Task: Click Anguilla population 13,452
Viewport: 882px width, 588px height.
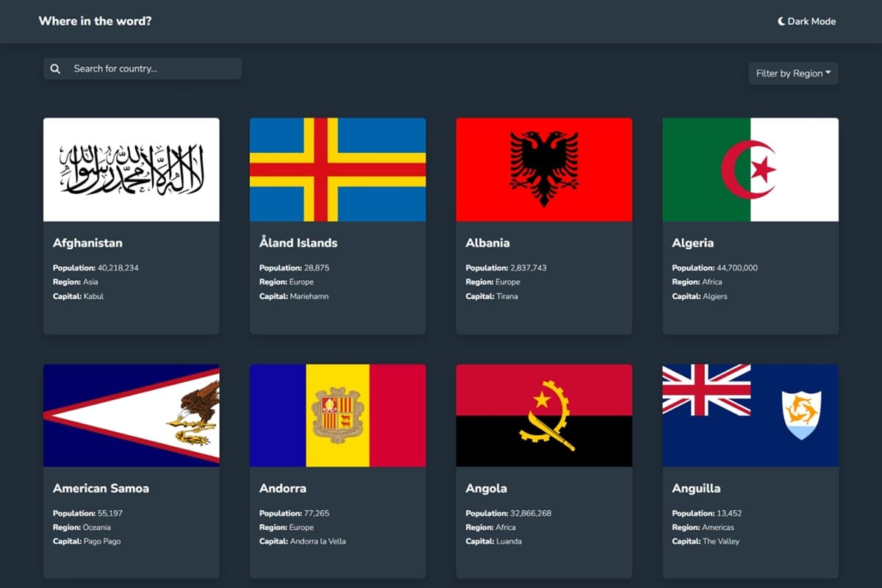Action: coord(707,513)
